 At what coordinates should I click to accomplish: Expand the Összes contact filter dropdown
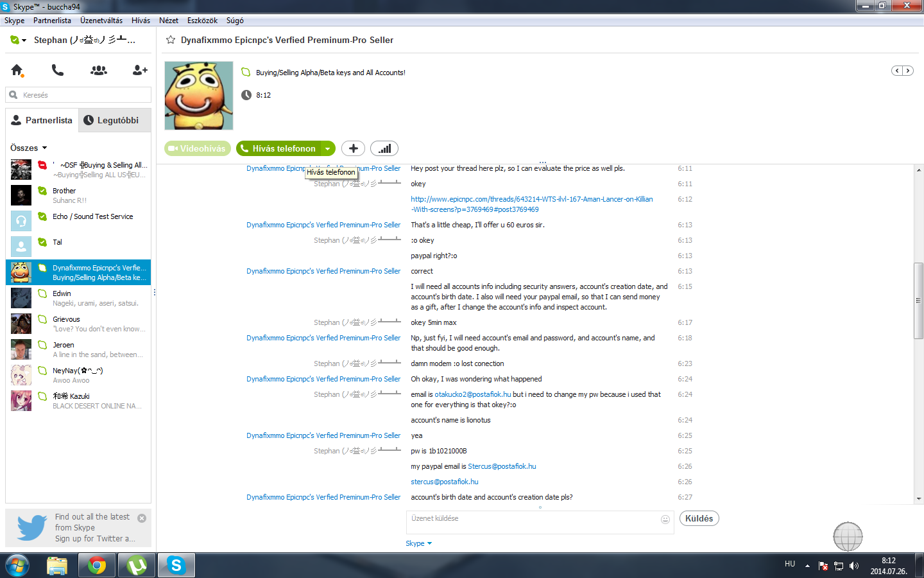point(29,148)
